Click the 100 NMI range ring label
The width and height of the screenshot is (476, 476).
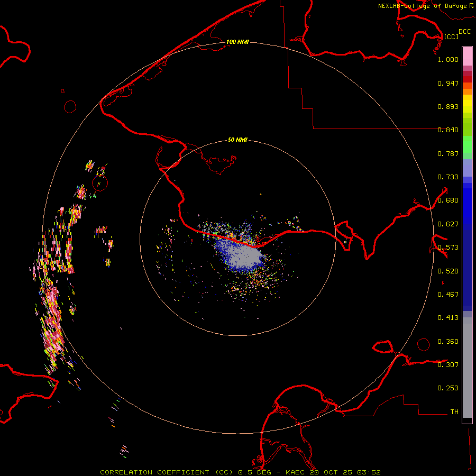tap(237, 42)
